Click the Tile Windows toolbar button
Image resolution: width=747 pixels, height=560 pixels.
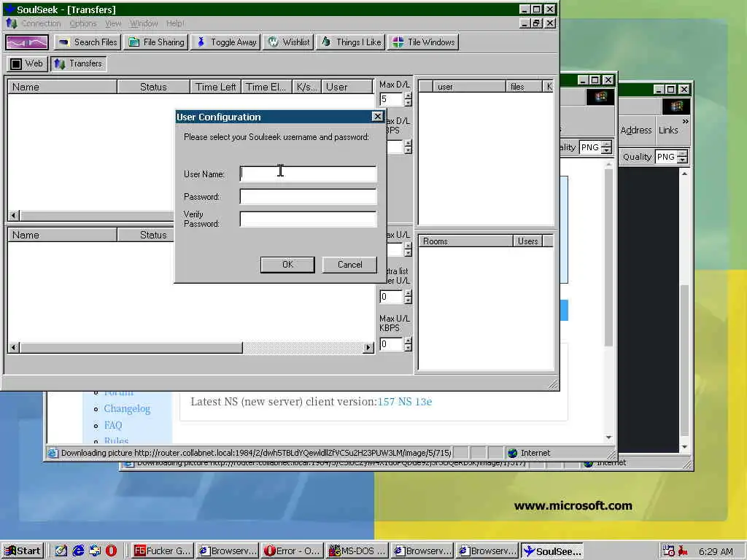424,42
